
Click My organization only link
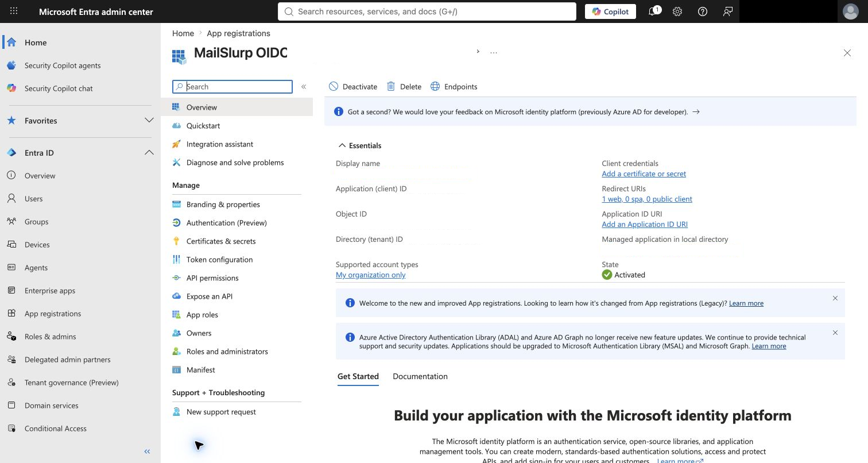(x=370, y=275)
